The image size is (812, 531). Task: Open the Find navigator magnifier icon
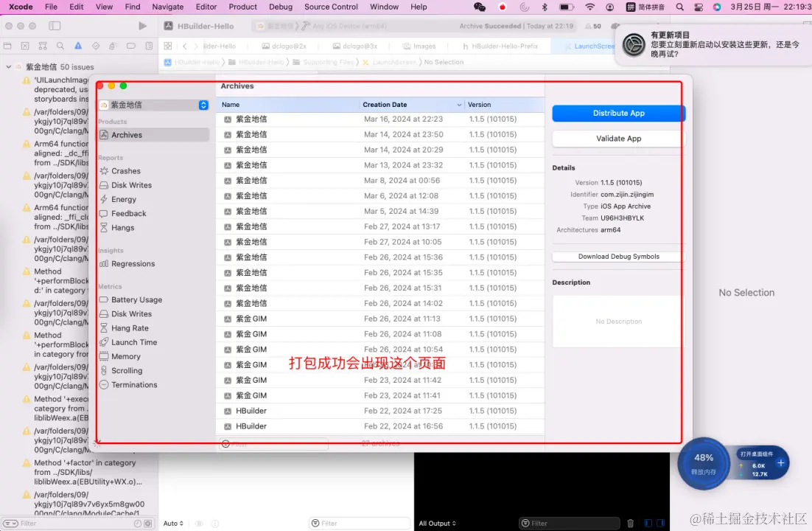pyautogui.click(x=60, y=46)
